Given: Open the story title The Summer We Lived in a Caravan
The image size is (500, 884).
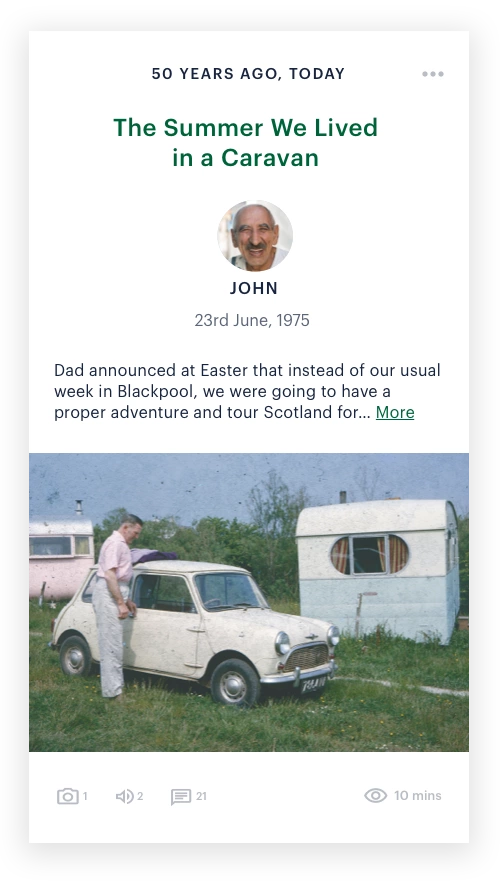Looking at the screenshot, I should click(x=245, y=143).
